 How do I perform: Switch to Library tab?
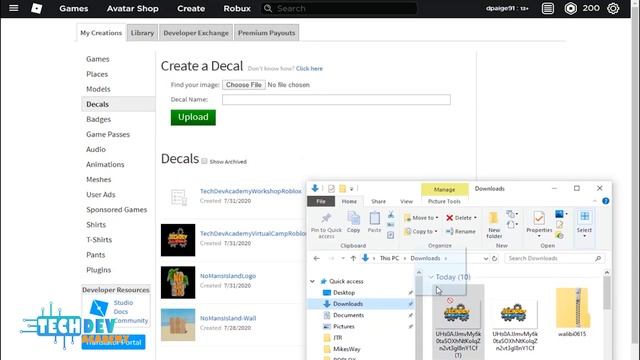pos(142,33)
